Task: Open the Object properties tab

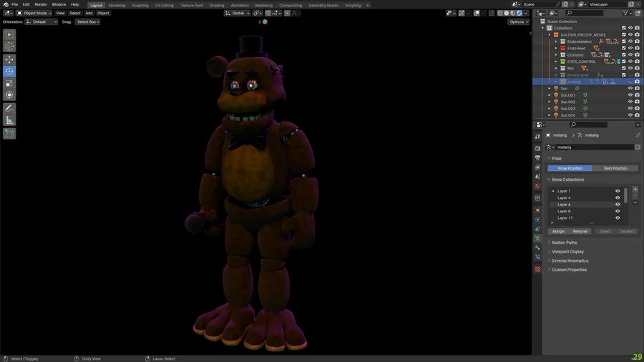Action: (537, 210)
